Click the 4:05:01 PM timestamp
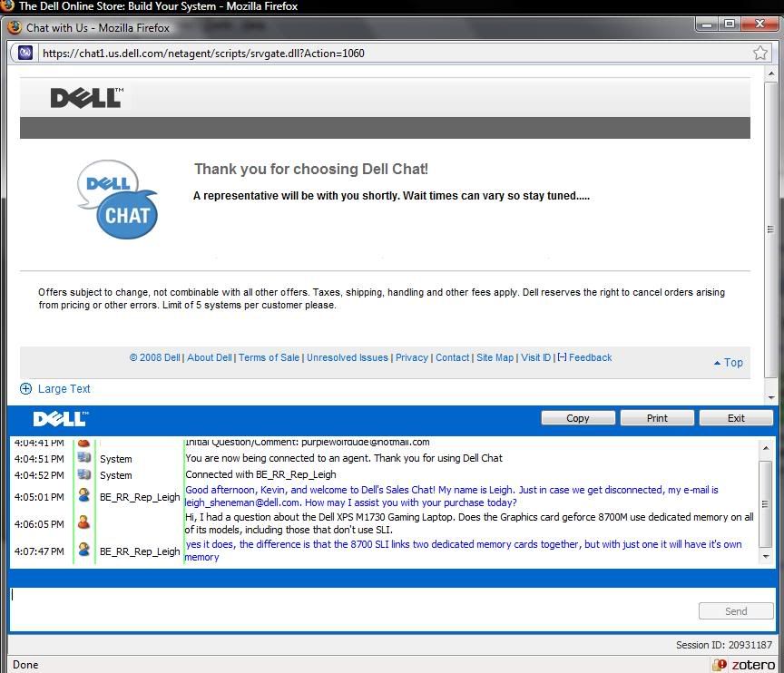Viewport: 784px width, 673px height. [x=39, y=497]
